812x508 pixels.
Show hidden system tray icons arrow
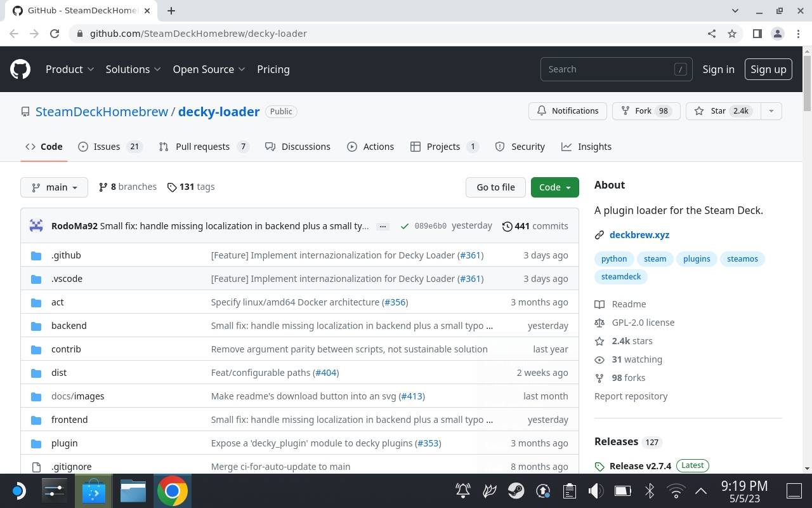click(701, 491)
